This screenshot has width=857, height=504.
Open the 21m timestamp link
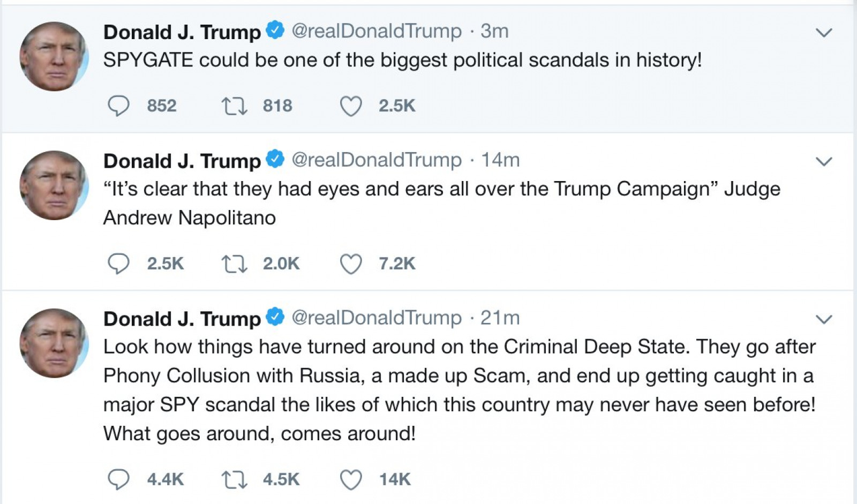[x=500, y=318]
